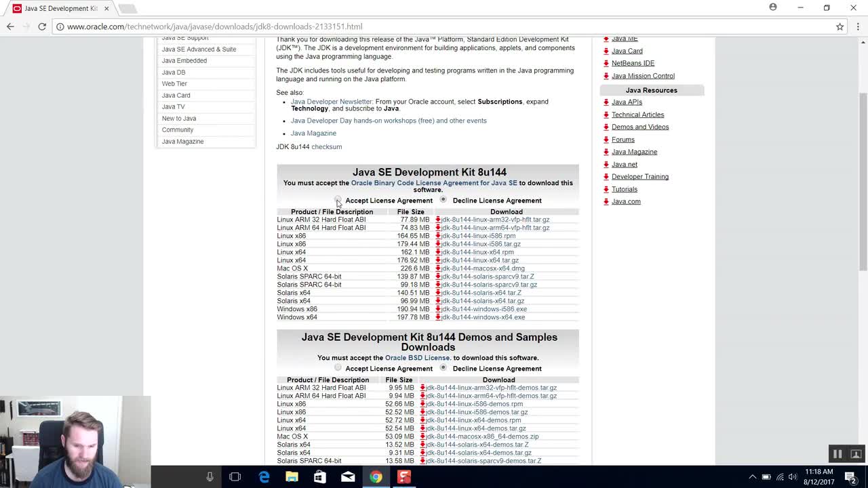
Task: Select Accept License Agreement for Demos and Samples
Action: pyautogui.click(x=338, y=367)
